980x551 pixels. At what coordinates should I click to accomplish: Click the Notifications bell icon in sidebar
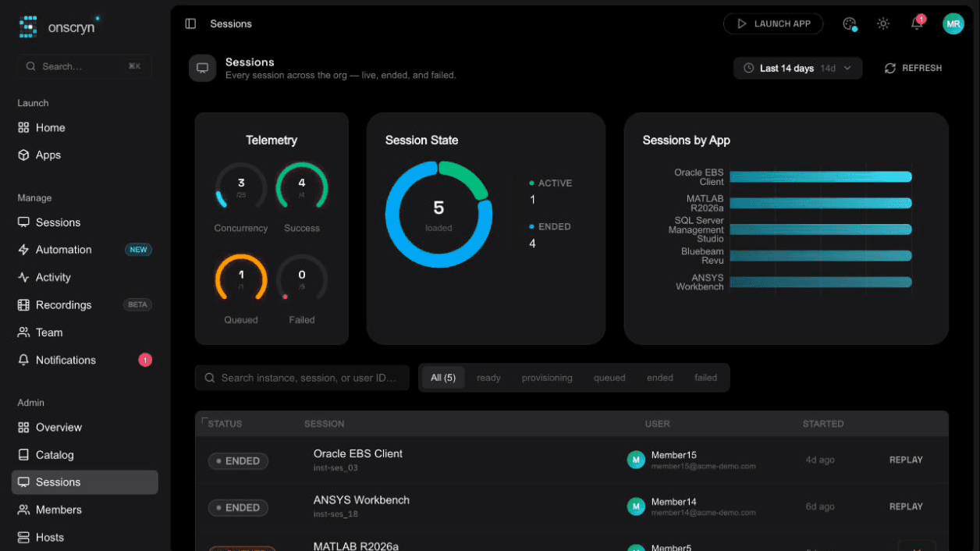[23, 360]
